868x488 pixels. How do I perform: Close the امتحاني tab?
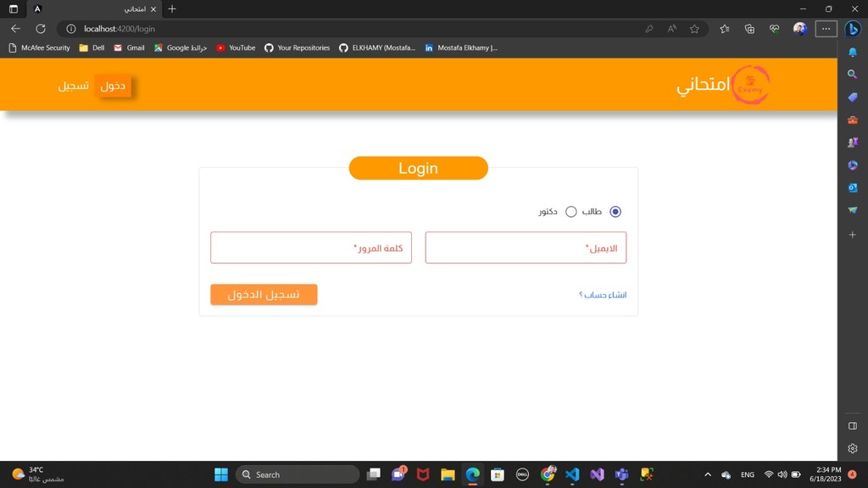[x=153, y=8]
